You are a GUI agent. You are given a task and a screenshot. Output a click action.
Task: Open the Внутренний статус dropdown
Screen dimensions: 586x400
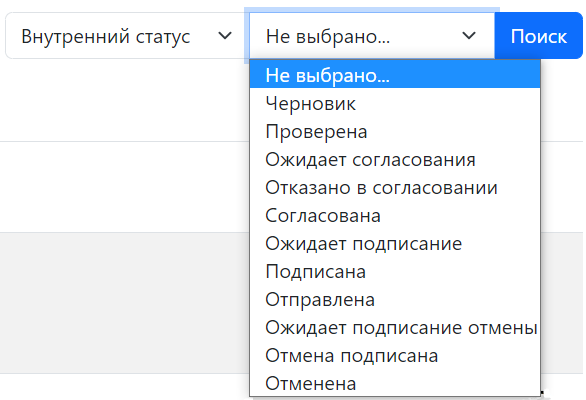pyautogui.click(x=127, y=36)
